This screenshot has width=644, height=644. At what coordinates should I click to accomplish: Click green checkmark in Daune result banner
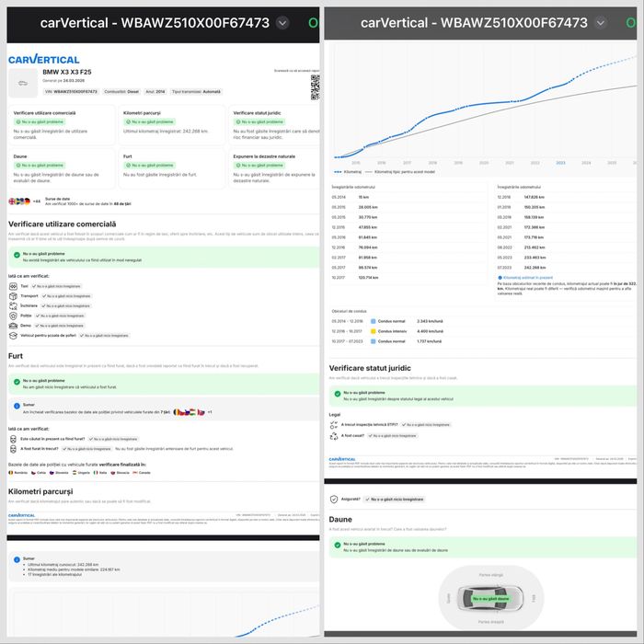pos(338,545)
